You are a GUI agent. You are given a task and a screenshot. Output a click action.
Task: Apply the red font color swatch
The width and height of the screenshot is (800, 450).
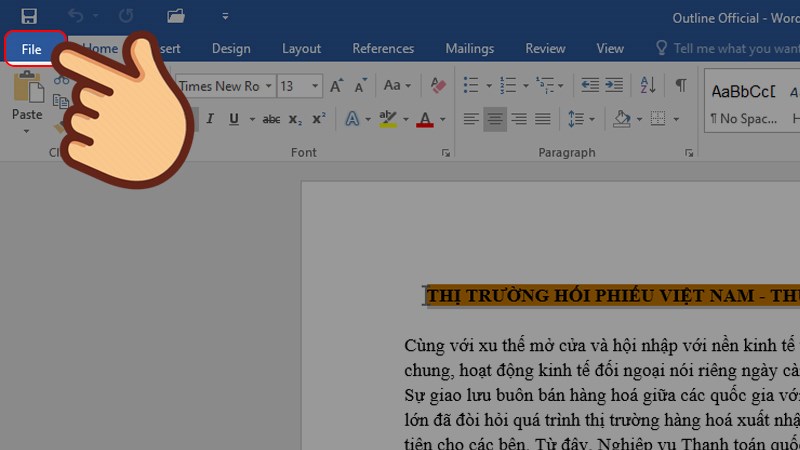(424, 119)
